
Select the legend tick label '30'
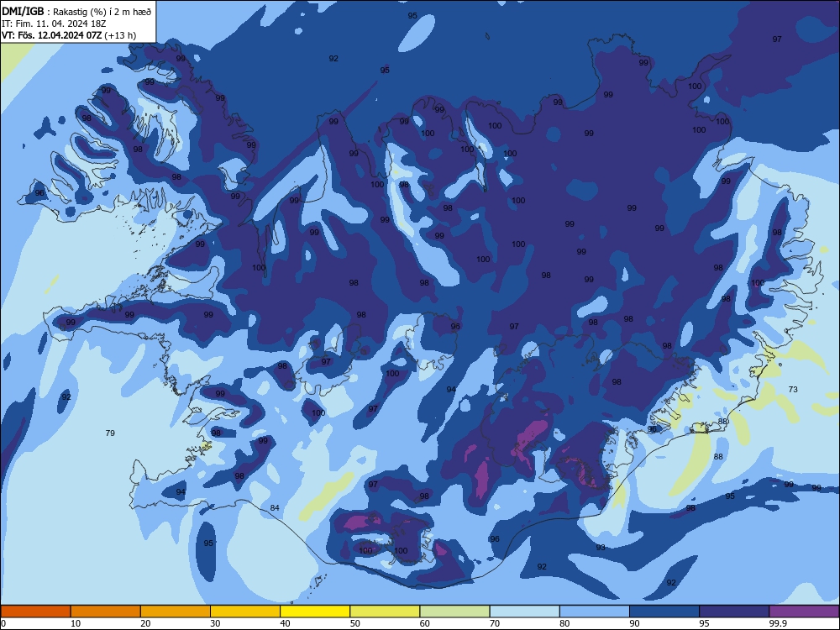pos(215,623)
